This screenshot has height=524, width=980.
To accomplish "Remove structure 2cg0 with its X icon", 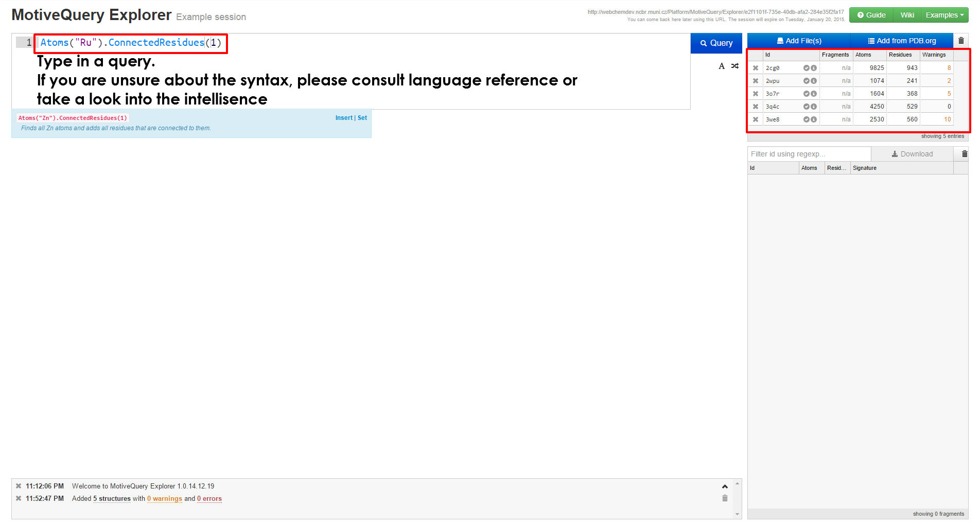I will click(756, 68).
